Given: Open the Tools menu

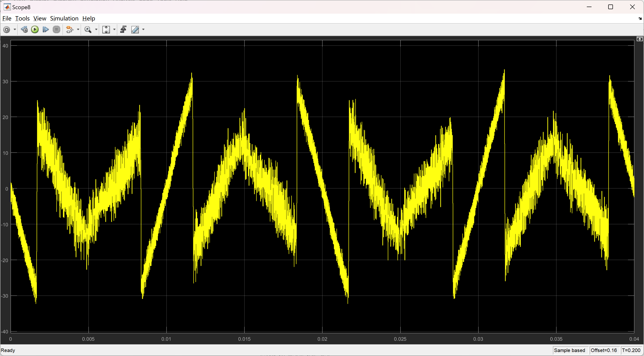Looking at the screenshot, I should tap(22, 19).
